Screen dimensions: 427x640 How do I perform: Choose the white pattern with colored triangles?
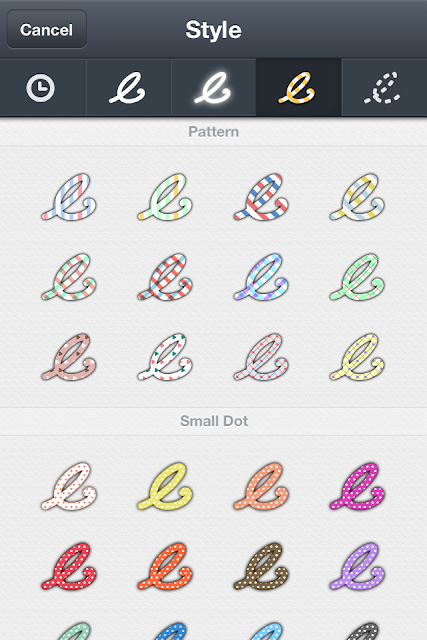point(165,357)
